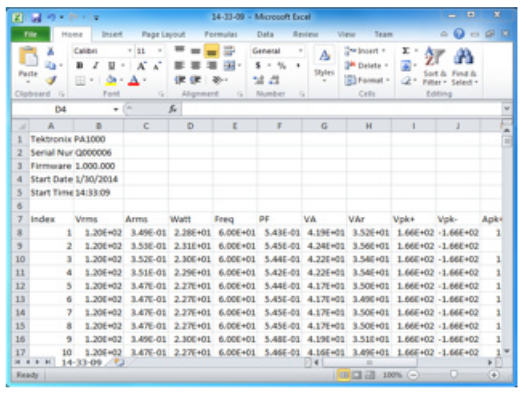Expand the Name Box dropdown arrow
The image size is (525, 393).
click(x=116, y=109)
